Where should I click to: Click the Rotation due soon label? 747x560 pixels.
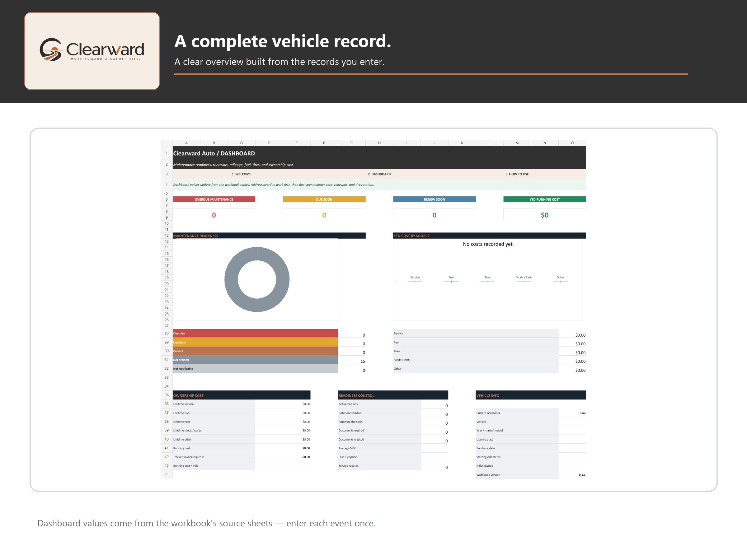350,422
